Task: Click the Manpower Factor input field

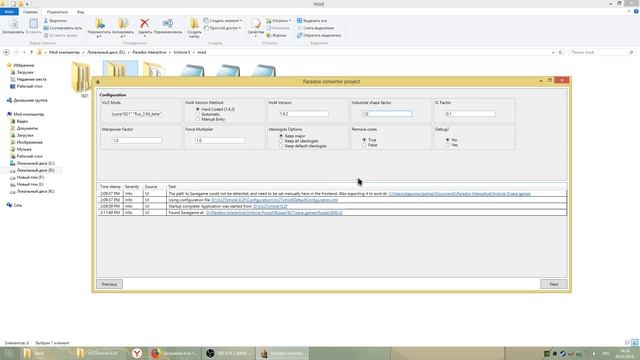Action: click(x=137, y=140)
